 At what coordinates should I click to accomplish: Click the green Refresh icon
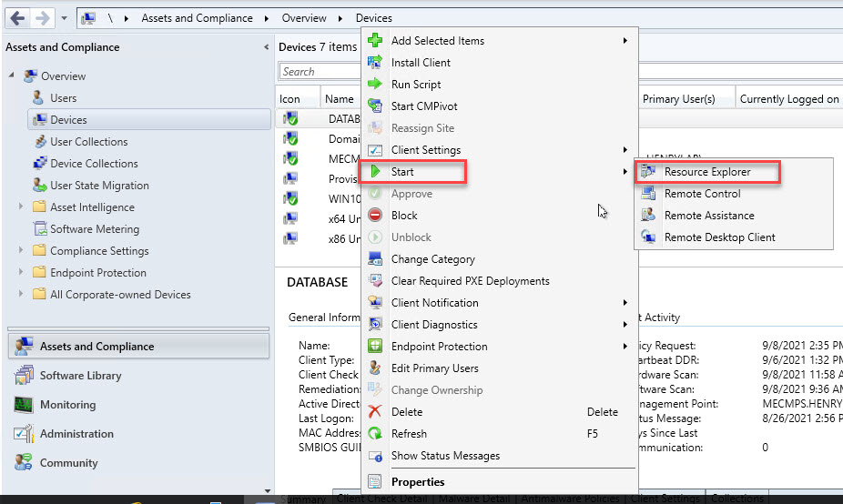click(375, 434)
